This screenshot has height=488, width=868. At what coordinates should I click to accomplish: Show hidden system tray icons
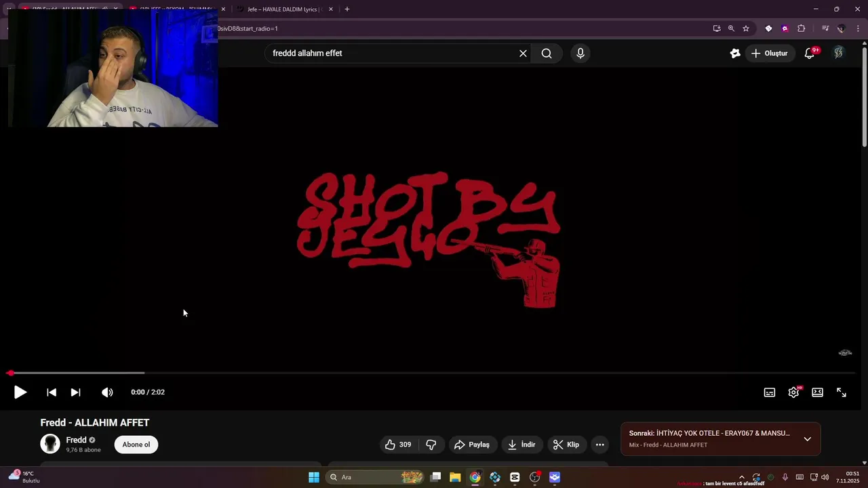[x=741, y=477]
